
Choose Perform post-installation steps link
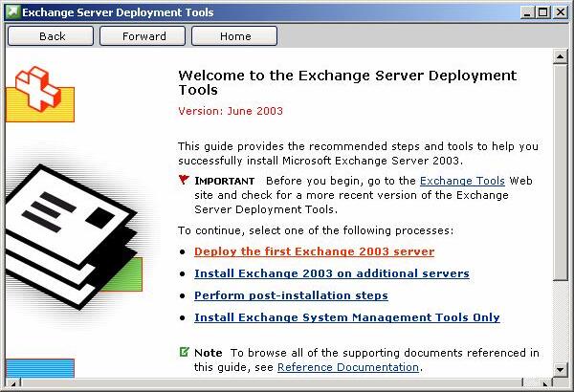tap(291, 295)
